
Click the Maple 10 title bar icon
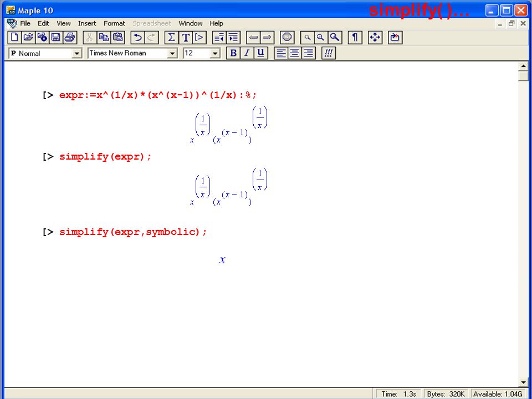[11, 11]
